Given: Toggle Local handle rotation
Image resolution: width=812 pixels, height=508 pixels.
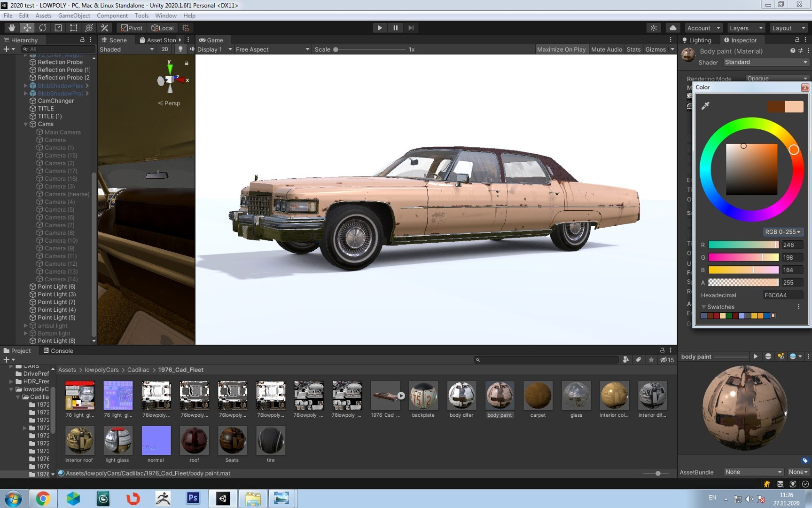Looking at the screenshot, I should pyautogui.click(x=163, y=28).
